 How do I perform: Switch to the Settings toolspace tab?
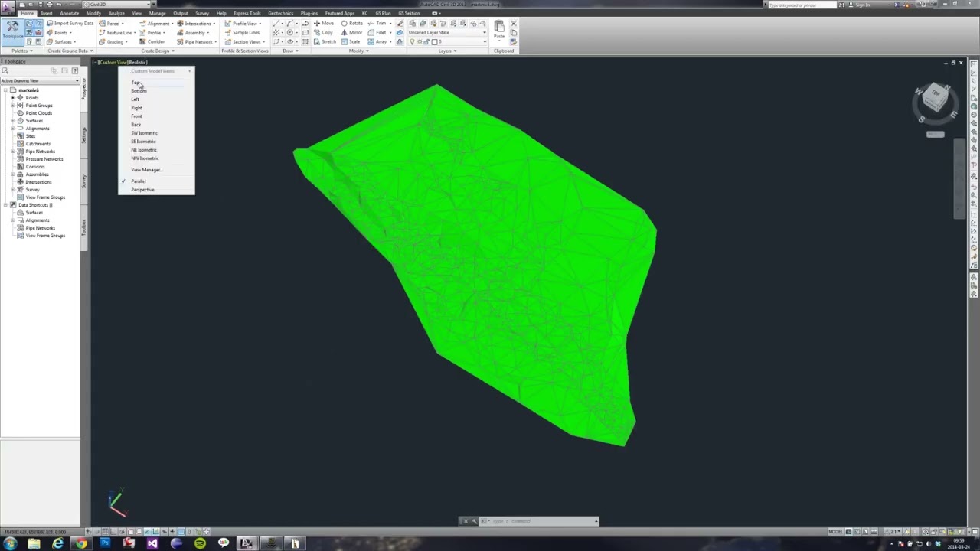84,134
